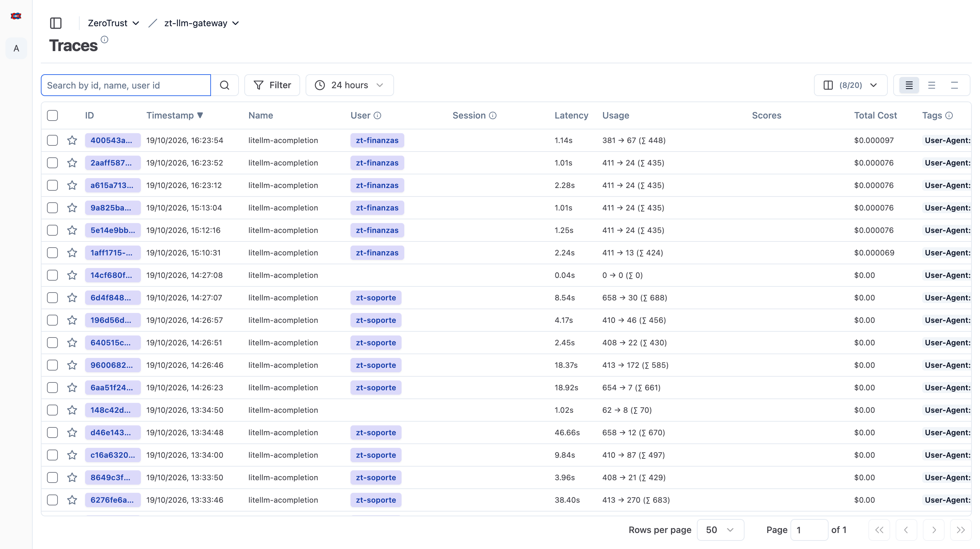Screen dimensions: 980x549
Task: Click latency value 46.66s
Action: [567, 433]
